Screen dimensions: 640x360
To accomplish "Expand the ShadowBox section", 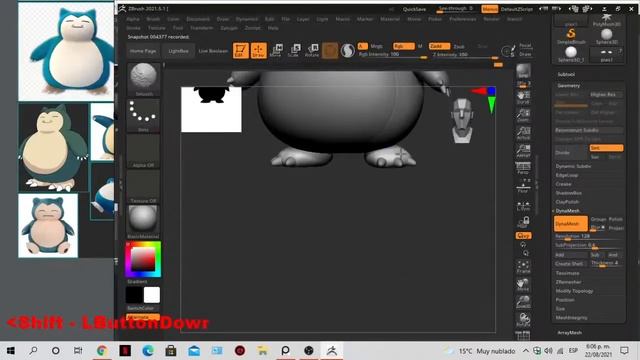I will click(x=569, y=193).
